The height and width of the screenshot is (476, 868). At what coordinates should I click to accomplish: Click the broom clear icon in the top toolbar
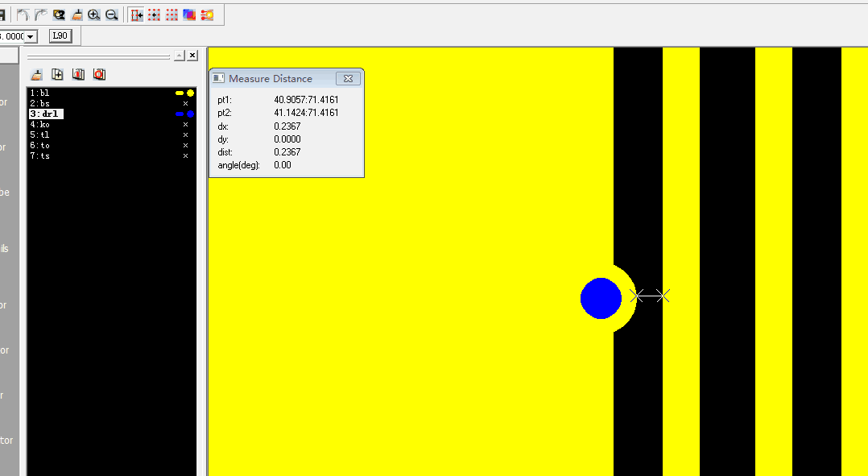pos(76,15)
